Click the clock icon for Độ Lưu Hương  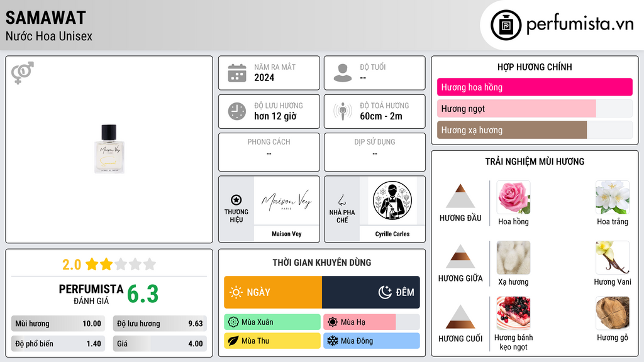click(237, 111)
